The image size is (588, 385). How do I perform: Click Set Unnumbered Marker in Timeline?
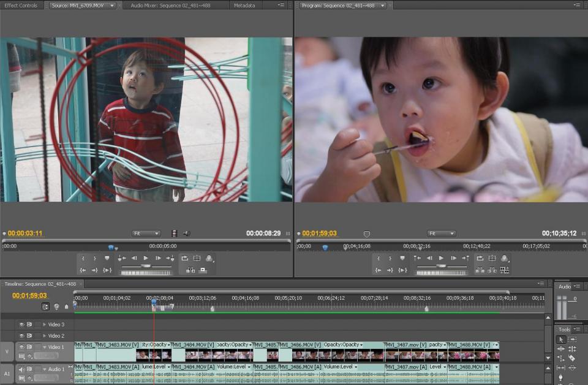66,307
